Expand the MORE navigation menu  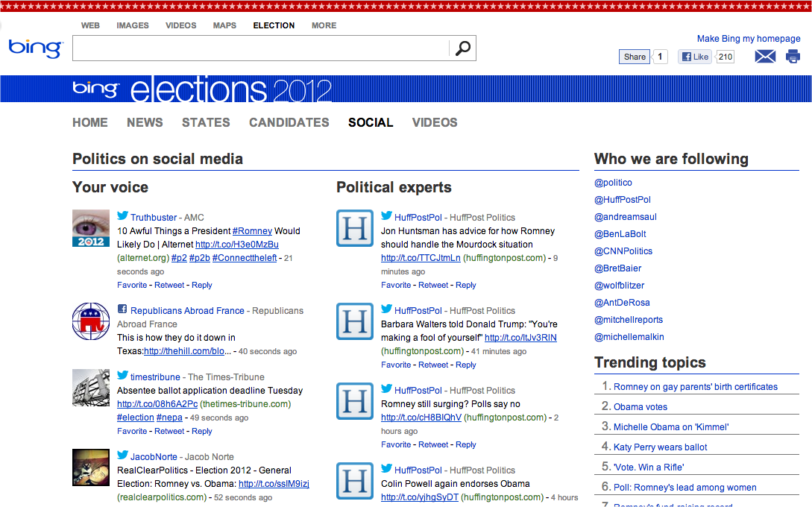(324, 25)
